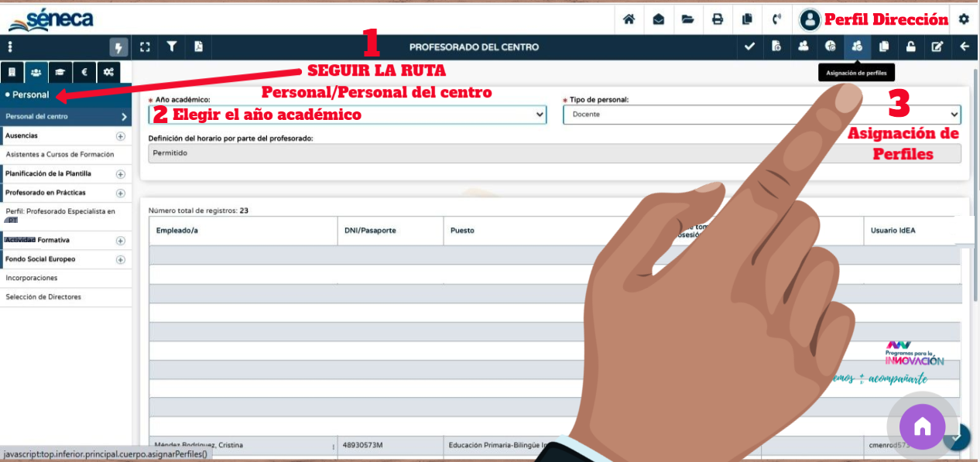This screenshot has height=462, width=980.
Task: Click the unlock padlock toolbar icon
Action: [x=910, y=46]
